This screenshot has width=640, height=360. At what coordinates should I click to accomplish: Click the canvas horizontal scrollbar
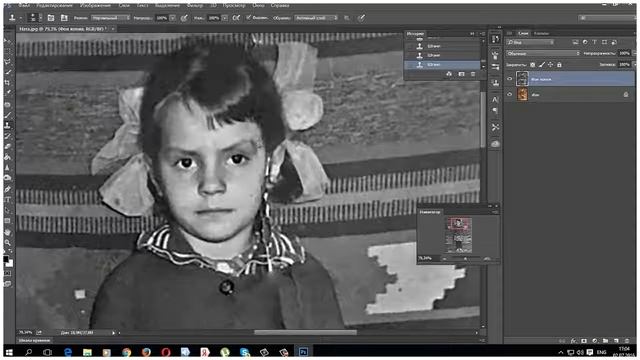[x=305, y=333]
